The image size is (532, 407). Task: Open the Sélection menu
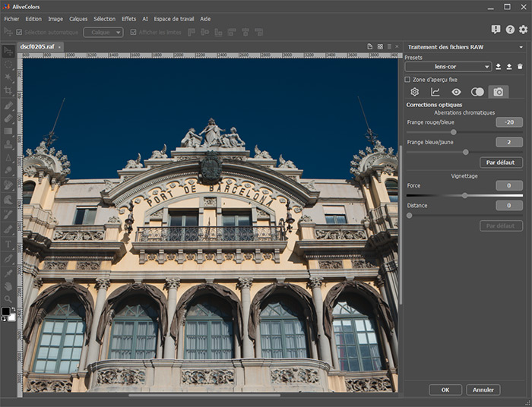[105, 19]
